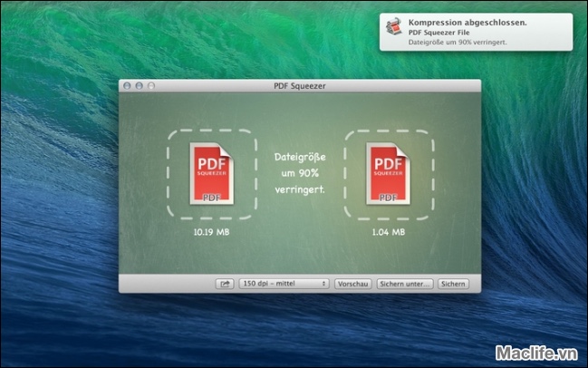Click the notification text "Dateigröße um 90% verringert."

457,43
